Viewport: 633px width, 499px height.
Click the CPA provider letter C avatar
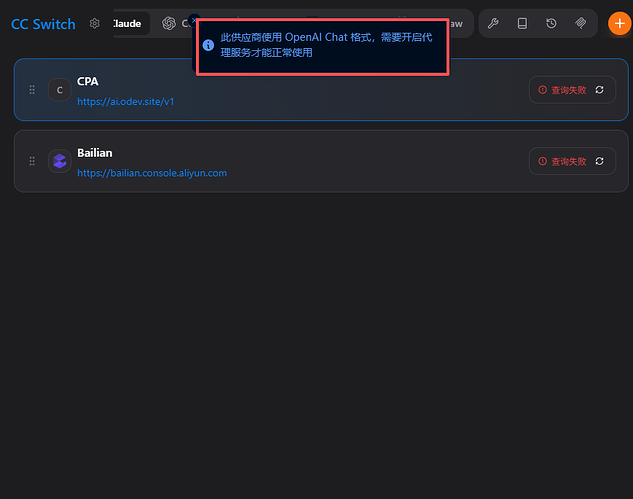point(60,90)
